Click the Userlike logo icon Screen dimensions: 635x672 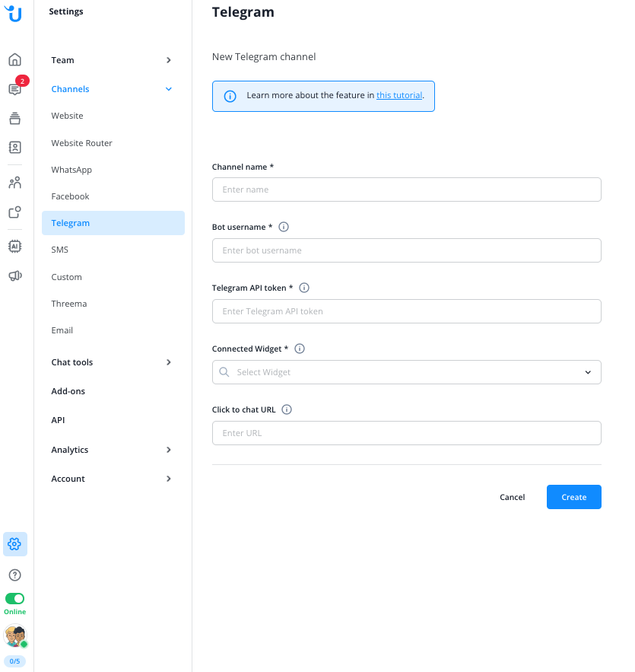click(x=13, y=13)
